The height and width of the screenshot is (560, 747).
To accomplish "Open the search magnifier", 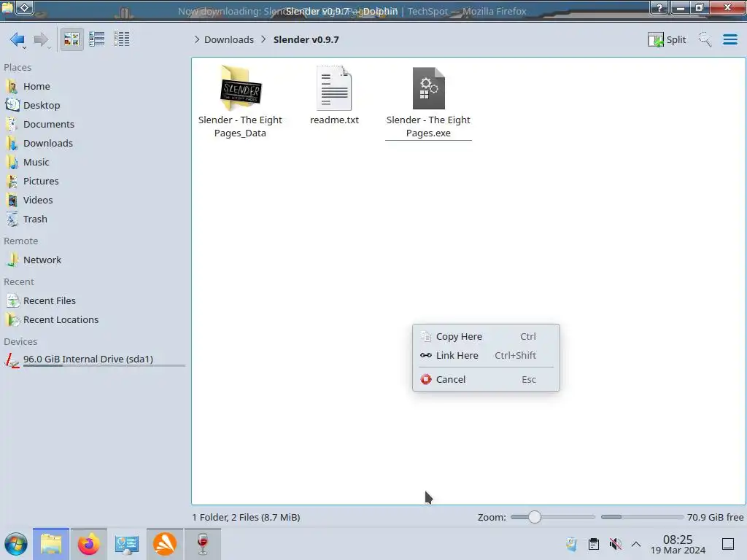I will (705, 39).
